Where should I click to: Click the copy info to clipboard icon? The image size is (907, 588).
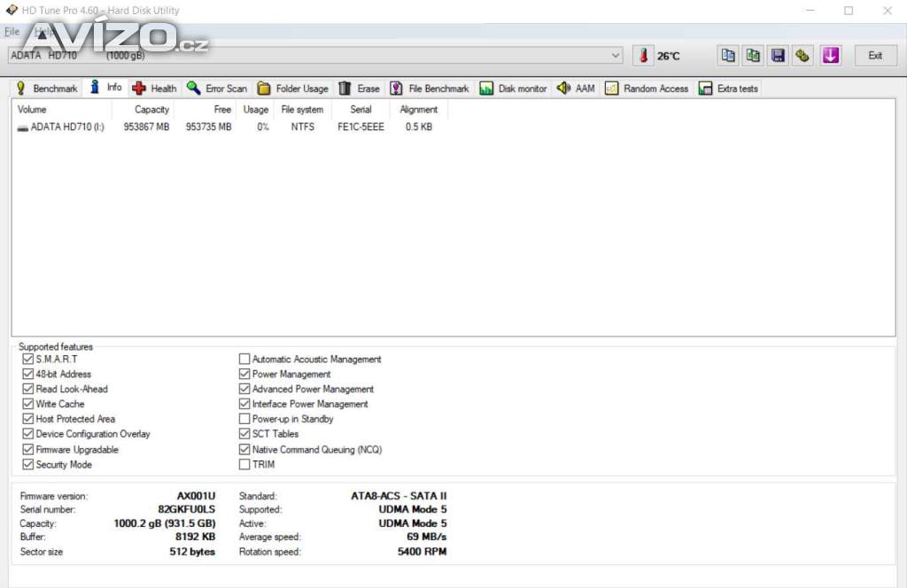pos(728,56)
